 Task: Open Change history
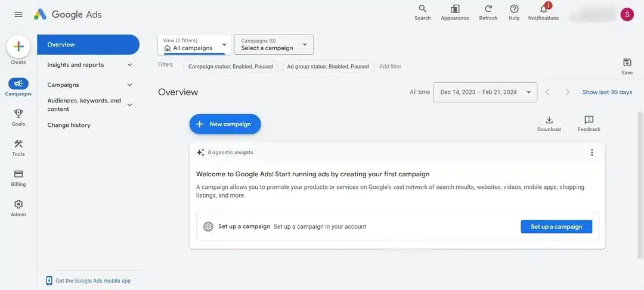coord(69,125)
